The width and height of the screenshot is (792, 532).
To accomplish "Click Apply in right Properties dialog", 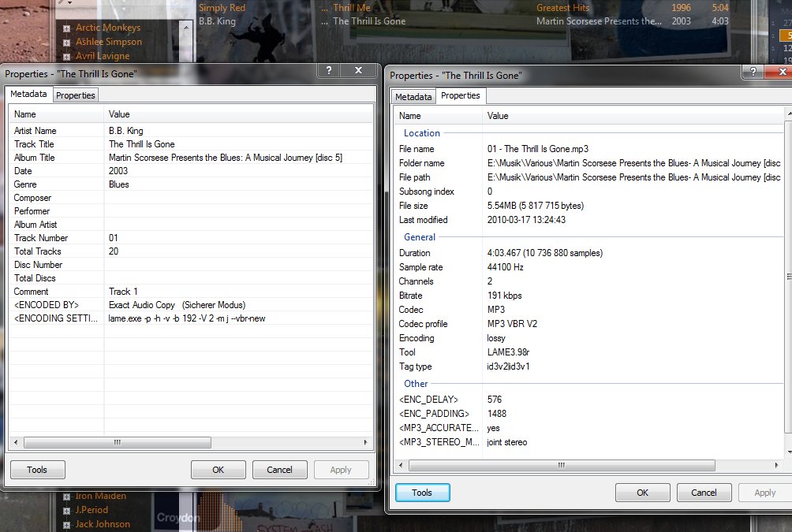I will 764,493.
